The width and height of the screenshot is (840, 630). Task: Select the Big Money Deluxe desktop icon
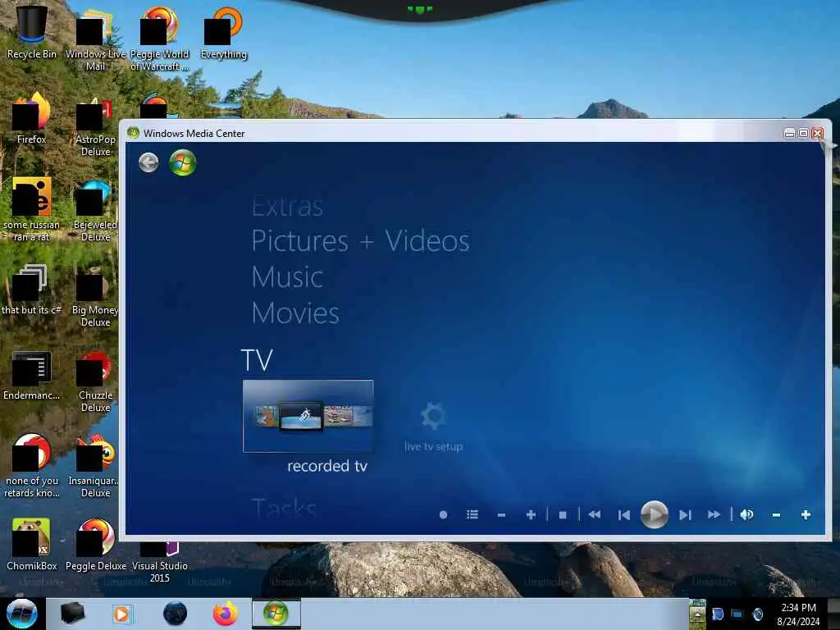pyautogui.click(x=95, y=295)
